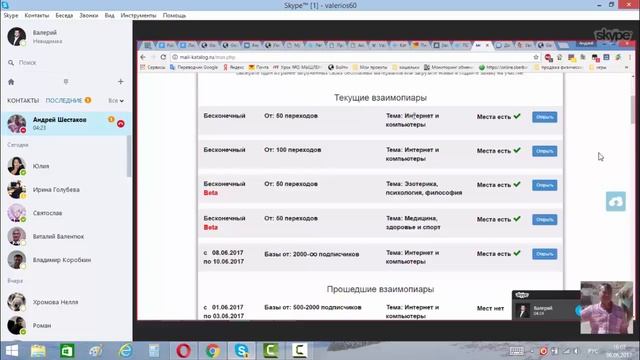Open the All filter dropdown in contacts
The width and height of the screenshot is (640, 360).
116,100
